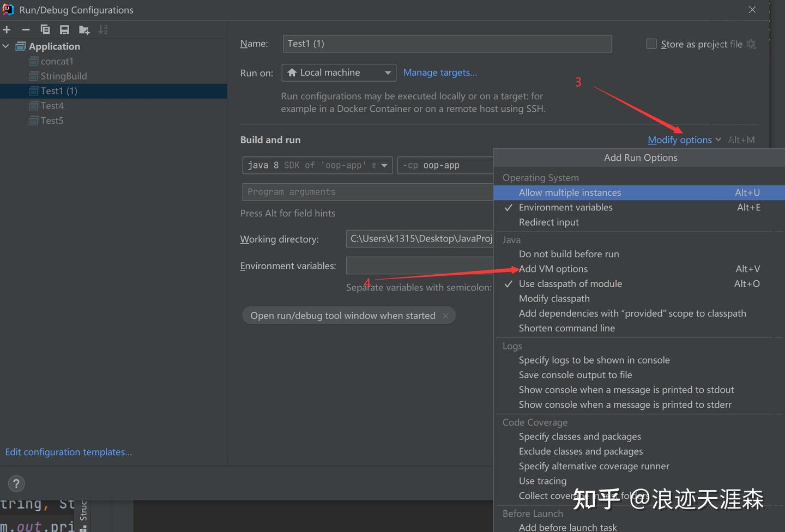Image resolution: width=785 pixels, height=532 pixels.
Task: Uncheck Use classpath of module
Action: tap(570, 283)
